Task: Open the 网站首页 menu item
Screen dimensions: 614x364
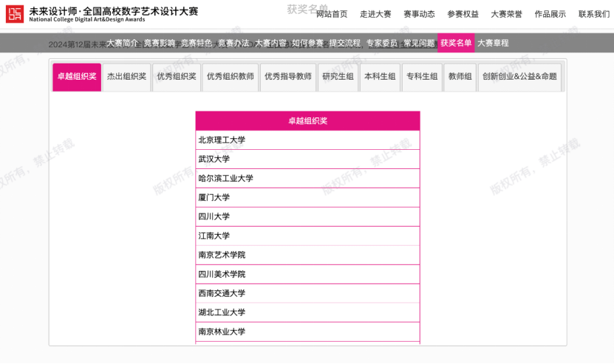Action: [331, 14]
